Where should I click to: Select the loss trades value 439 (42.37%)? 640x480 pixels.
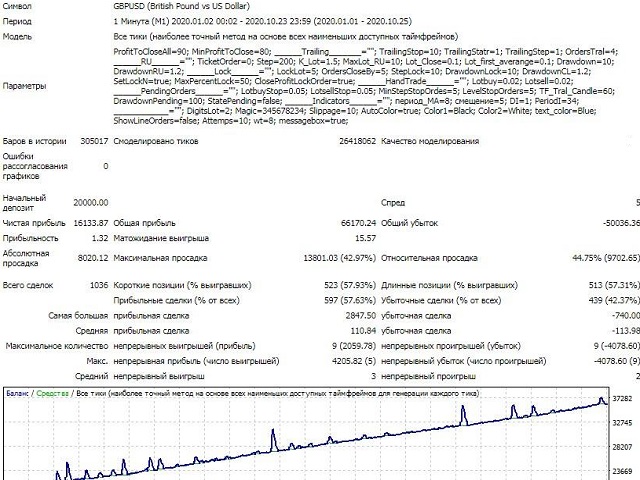(x=614, y=301)
